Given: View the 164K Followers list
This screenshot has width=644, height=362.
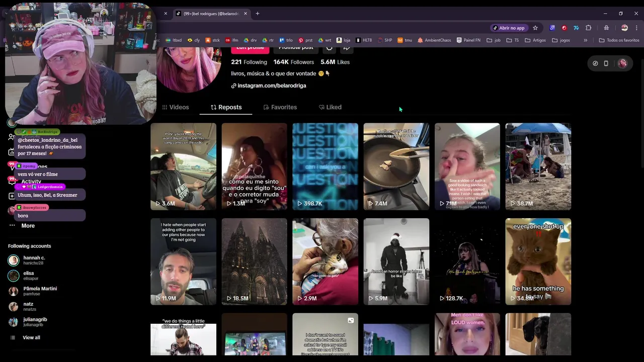Looking at the screenshot, I should click(x=294, y=62).
